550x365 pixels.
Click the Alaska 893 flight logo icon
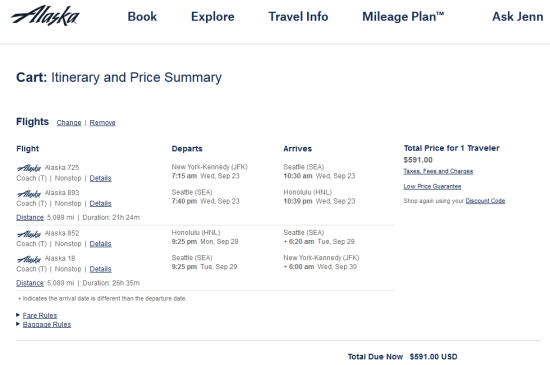[29, 194]
